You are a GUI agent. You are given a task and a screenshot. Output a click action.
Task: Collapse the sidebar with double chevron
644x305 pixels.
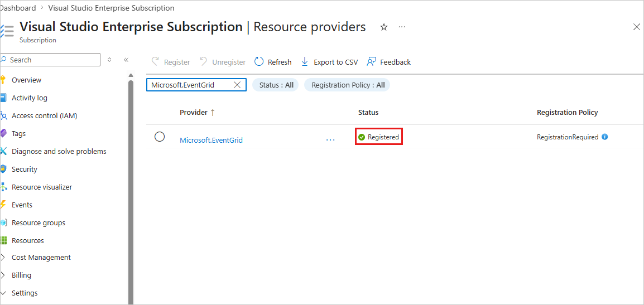[126, 60]
